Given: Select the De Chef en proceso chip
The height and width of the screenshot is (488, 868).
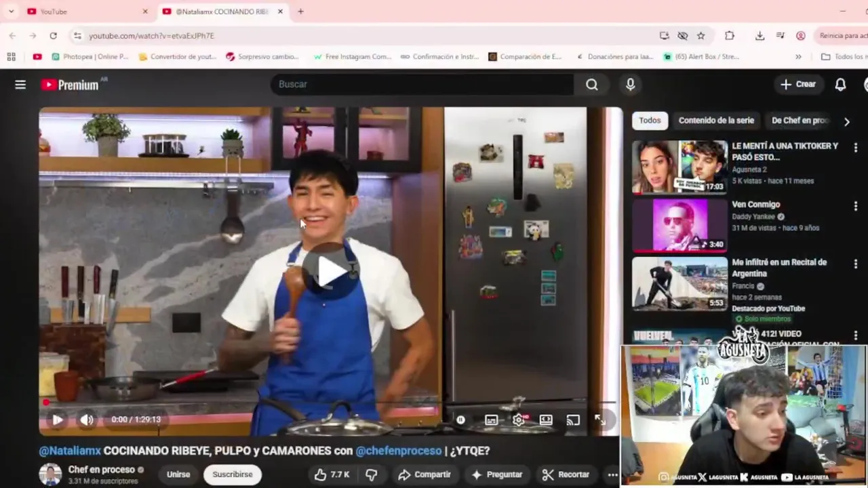Looking at the screenshot, I should click(x=800, y=121).
